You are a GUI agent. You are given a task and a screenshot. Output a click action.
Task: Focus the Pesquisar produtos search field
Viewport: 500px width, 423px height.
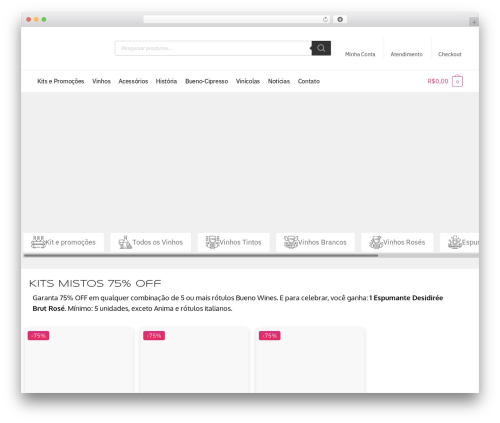[213, 48]
